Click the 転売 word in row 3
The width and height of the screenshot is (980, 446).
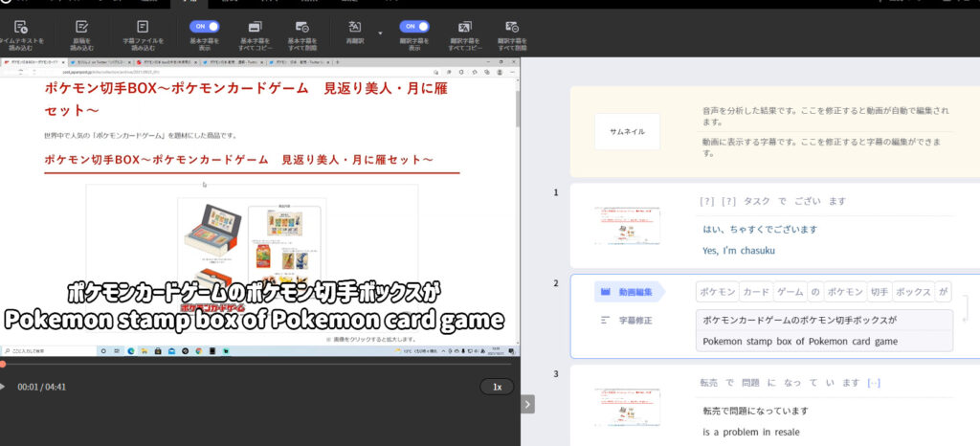709,383
